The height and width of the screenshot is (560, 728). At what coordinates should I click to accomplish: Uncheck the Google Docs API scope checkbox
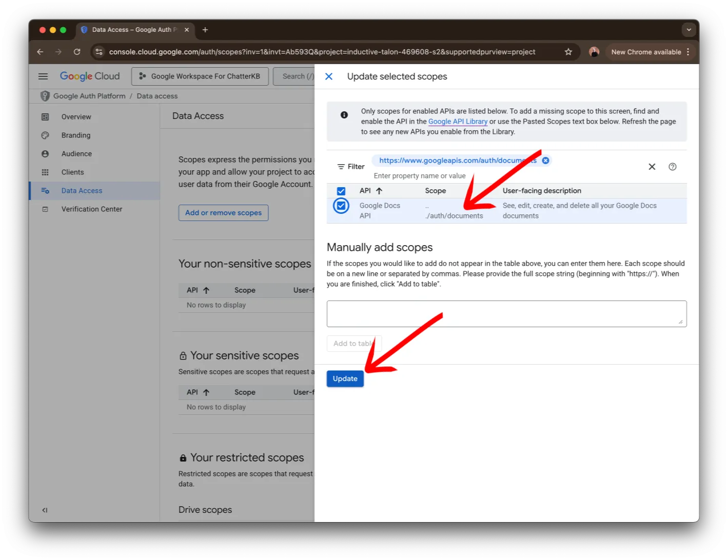(x=341, y=206)
